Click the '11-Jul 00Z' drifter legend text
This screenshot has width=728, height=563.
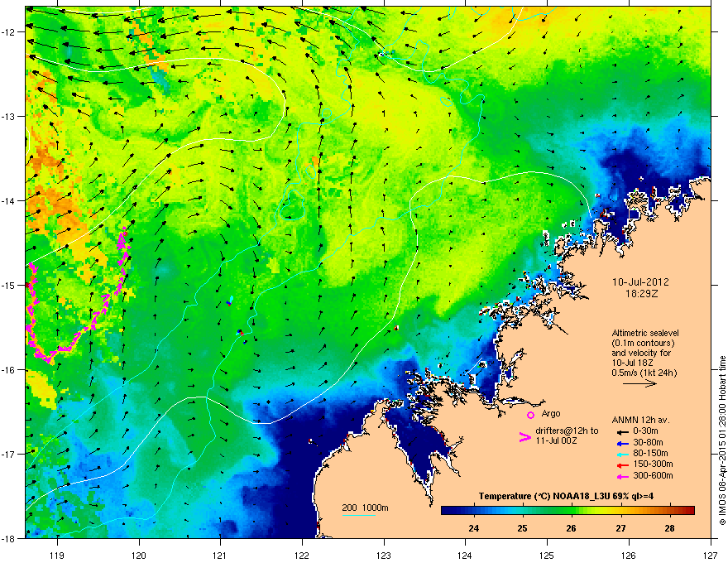(x=556, y=440)
